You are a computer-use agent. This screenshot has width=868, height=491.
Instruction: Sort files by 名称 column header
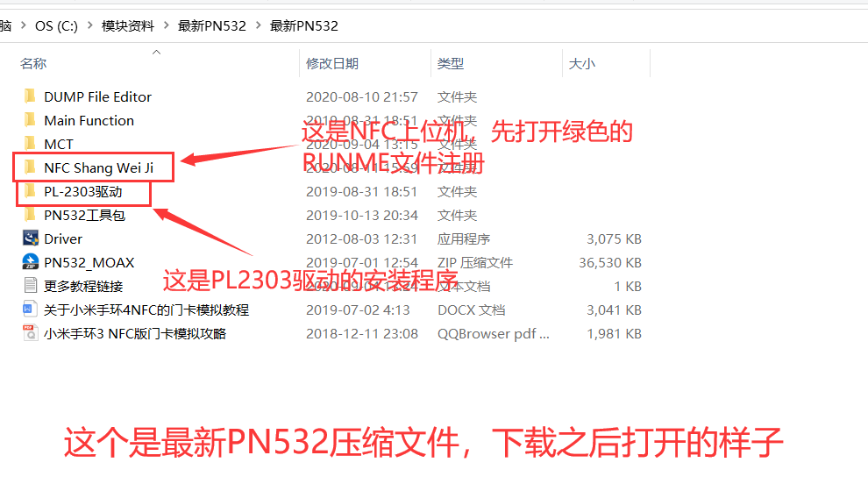pos(34,64)
